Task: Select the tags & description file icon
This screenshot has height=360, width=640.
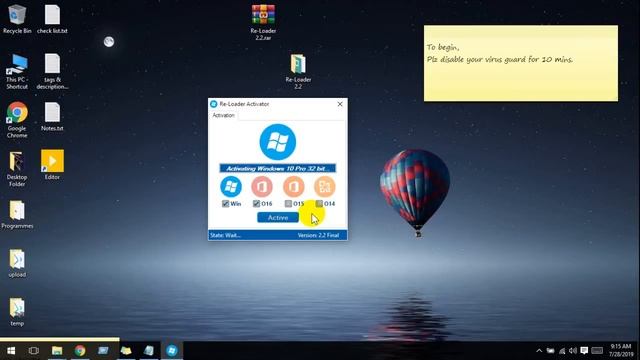Action: point(52,71)
